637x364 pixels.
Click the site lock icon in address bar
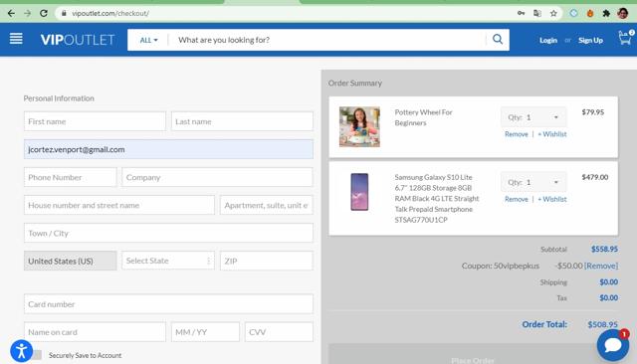click(64, 13)
